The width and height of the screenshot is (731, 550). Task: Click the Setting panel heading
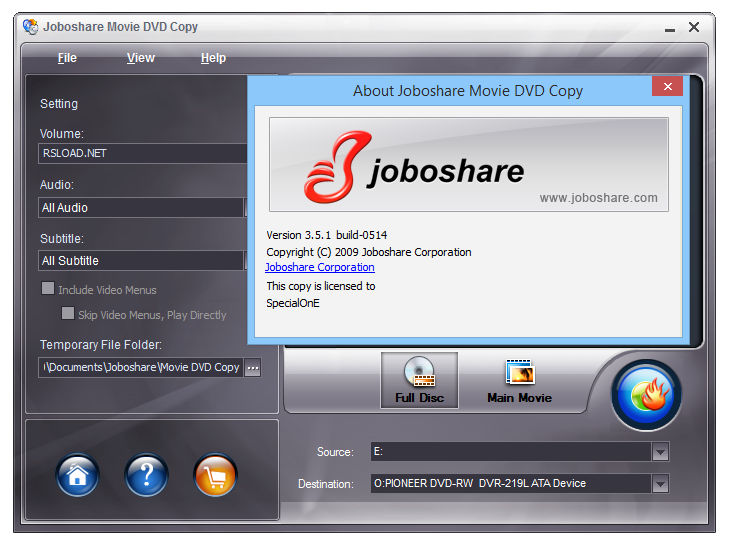pos(59,103)
